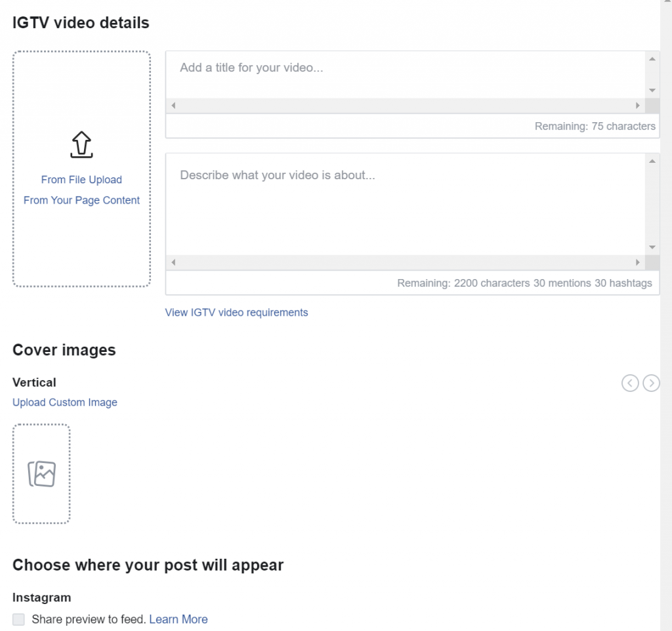Focus the Describe what your video is about field
The image size is (672, 631).
coord(406,204)
